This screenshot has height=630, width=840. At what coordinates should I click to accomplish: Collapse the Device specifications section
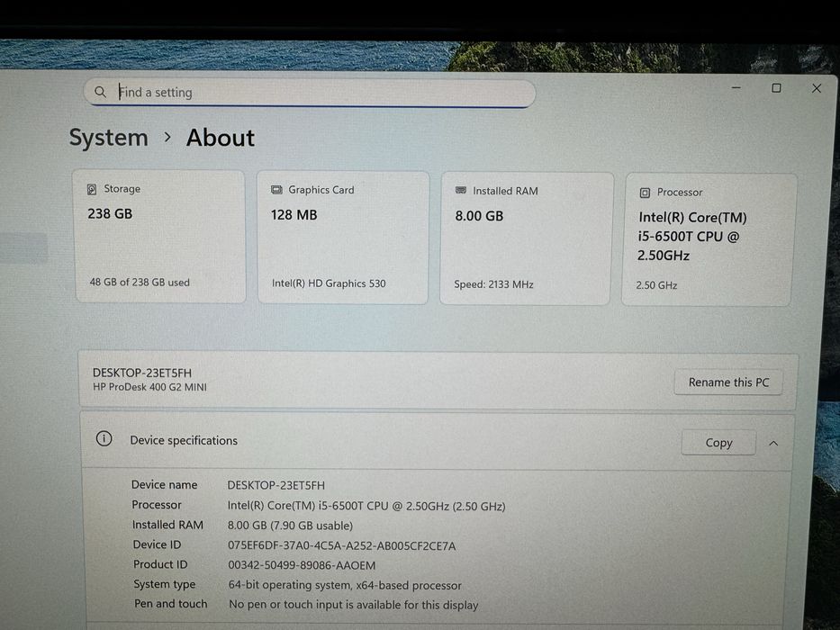pos(773,444)
